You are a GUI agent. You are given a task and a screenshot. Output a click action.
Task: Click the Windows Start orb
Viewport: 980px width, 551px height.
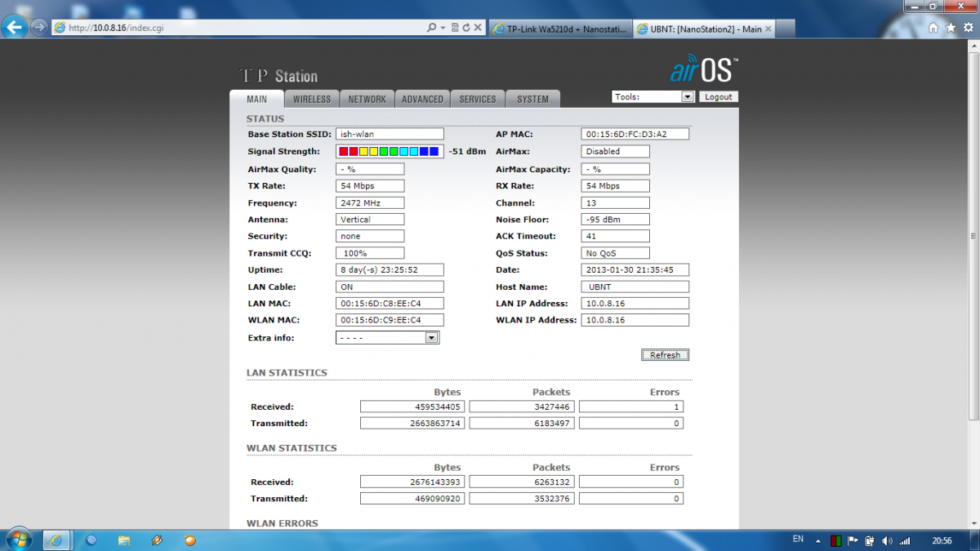18,540
